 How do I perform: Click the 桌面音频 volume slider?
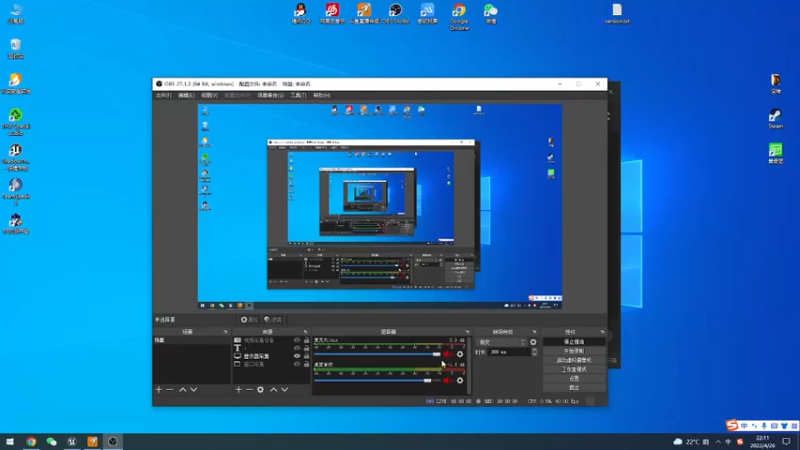pyautogui.click(x=378, y=381)
